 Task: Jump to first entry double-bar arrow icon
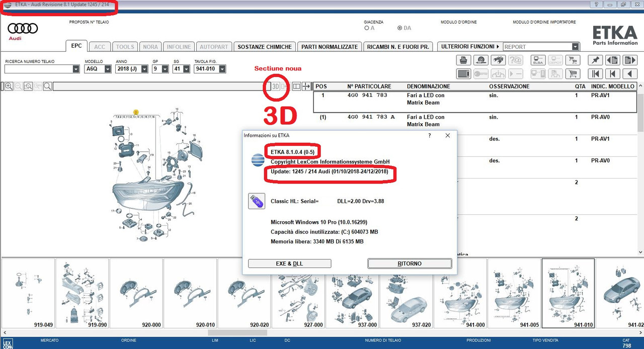point(595,74)
